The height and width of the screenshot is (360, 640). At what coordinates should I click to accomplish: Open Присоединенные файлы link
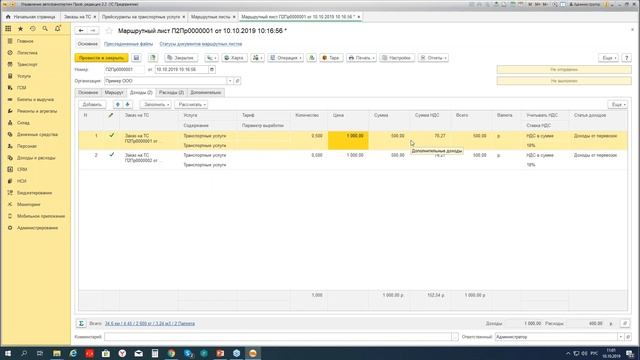click(129, 44)
